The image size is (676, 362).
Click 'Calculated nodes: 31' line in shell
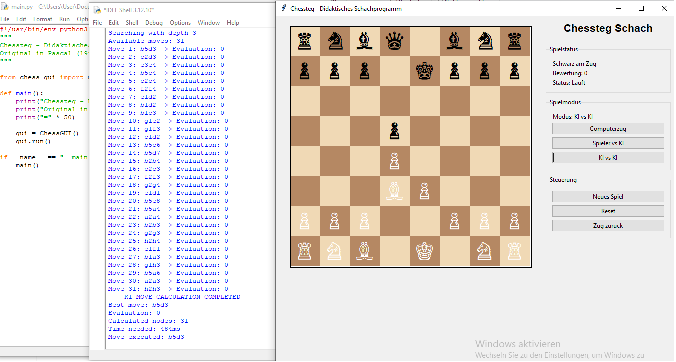[x=148, y=321]
